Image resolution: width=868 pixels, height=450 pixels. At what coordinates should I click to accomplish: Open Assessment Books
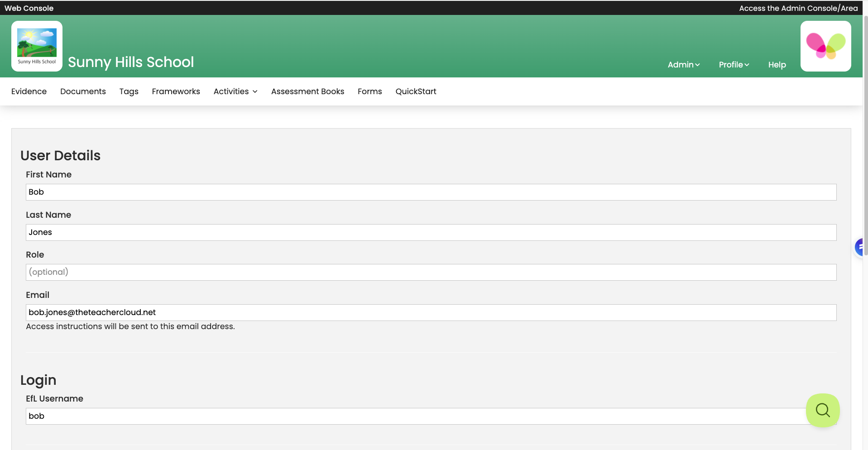pos(308,91)
